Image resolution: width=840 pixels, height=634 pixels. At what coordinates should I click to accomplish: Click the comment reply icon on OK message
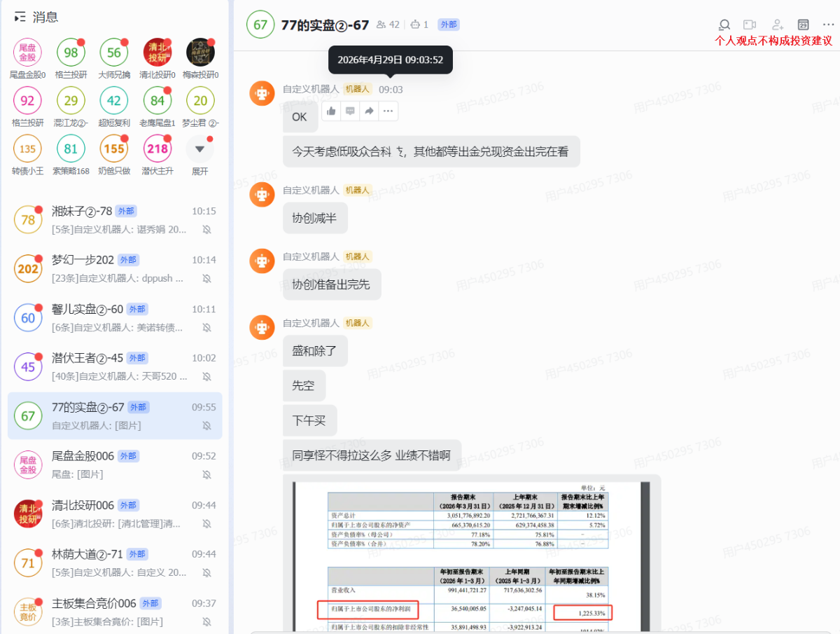pyautogui.click(x=350, y=111)
